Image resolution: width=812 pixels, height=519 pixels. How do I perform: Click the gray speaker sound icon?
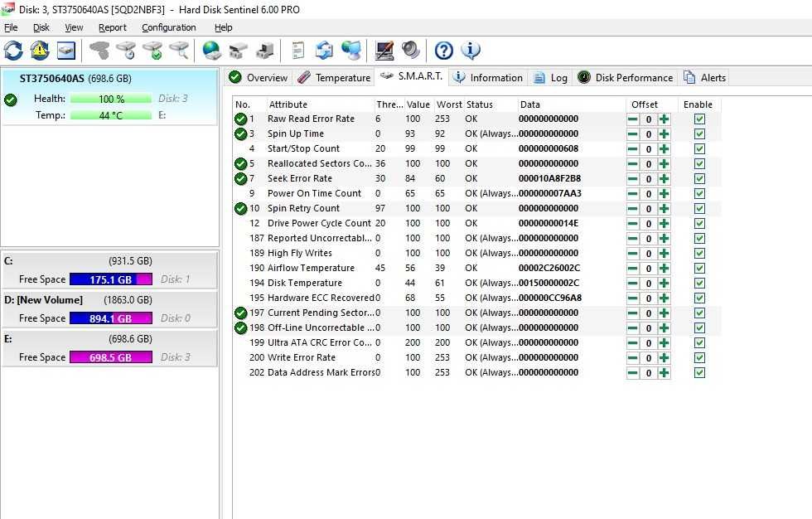click(411, 51)
